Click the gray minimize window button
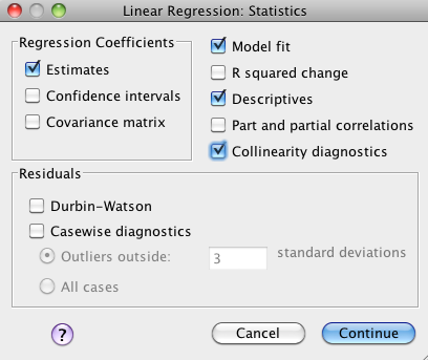428x360 pixels. (x=37, y=11)
